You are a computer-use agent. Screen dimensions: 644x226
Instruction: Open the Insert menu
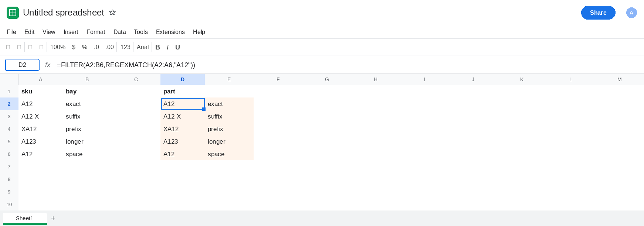(x=71, y=32)
